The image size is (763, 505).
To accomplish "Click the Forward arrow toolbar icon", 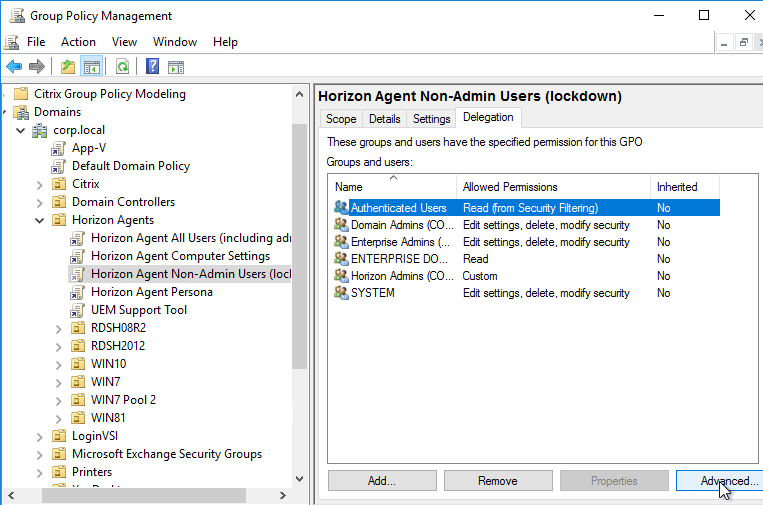I will pyautogui.click(x=37, y=67).
